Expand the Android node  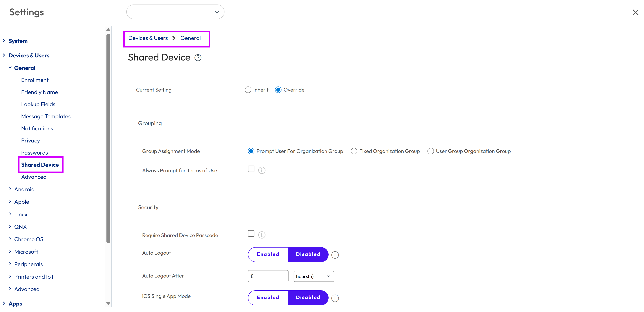[10, 189]
